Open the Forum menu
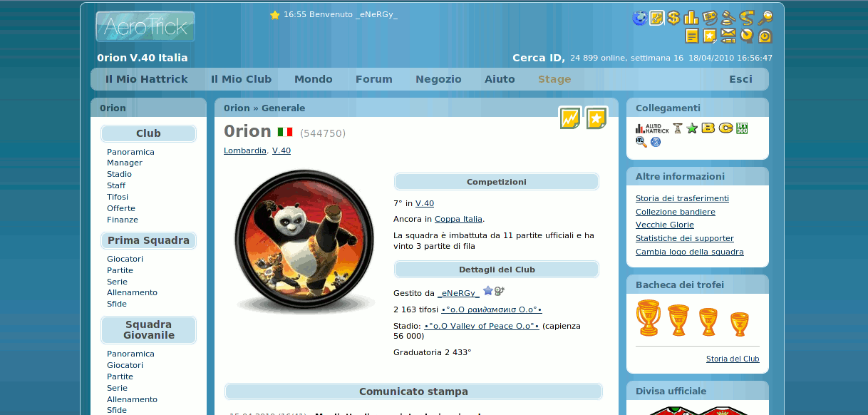 374,79
